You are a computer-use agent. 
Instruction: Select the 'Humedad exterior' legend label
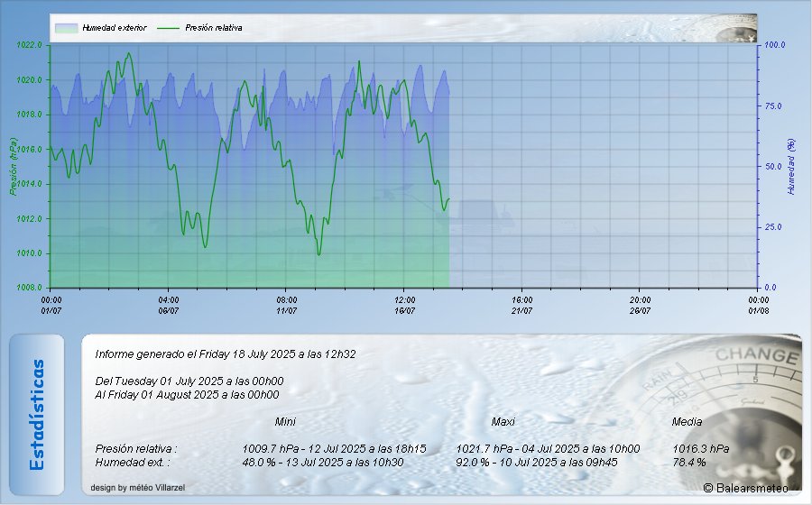pos(115,28)
